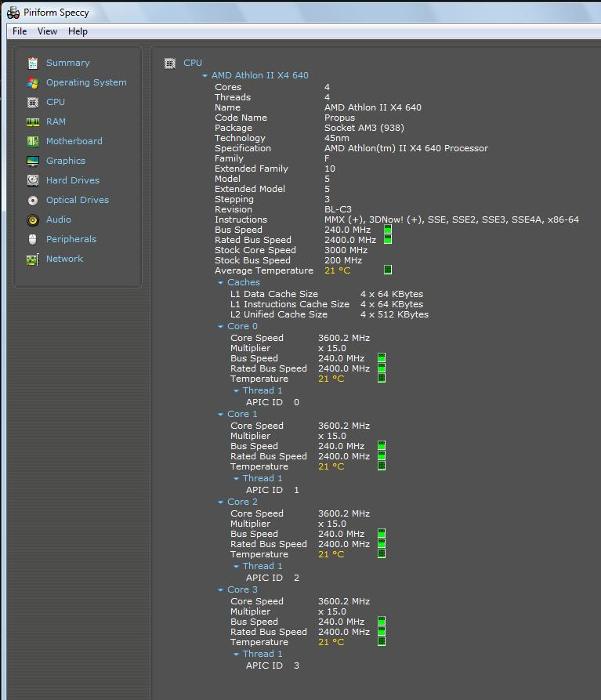
Task: Collapse the Core 2 section
Action: [221, 503]
